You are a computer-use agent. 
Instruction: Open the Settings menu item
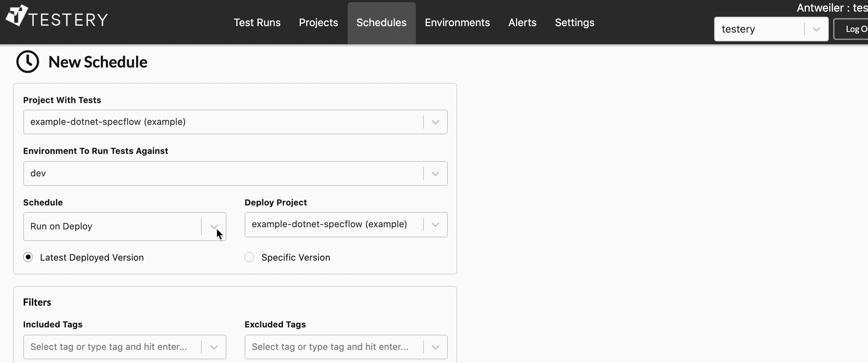[x=574, y=23]
